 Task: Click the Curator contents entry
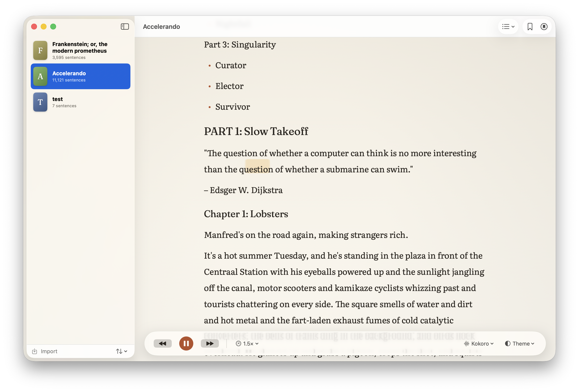231,65
